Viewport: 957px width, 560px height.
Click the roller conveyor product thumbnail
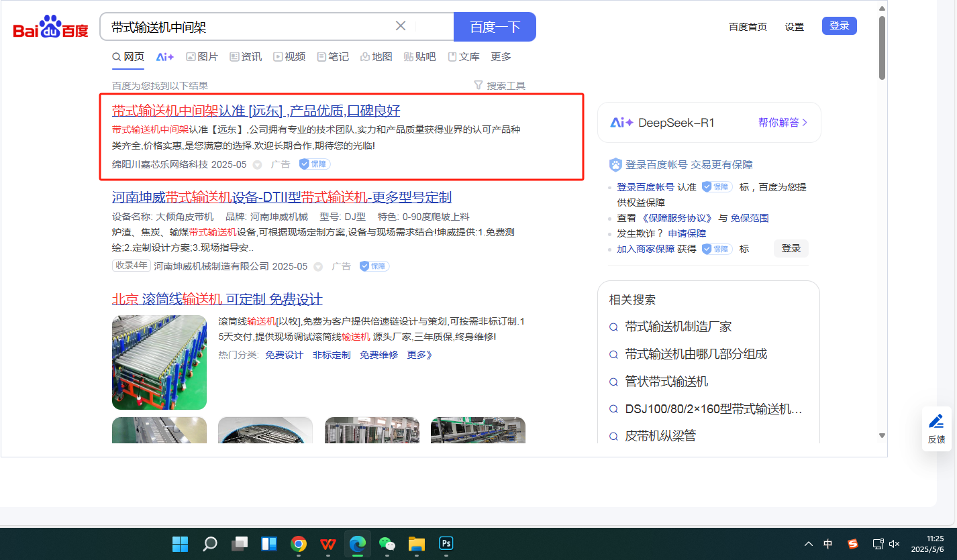pos(159,362)
